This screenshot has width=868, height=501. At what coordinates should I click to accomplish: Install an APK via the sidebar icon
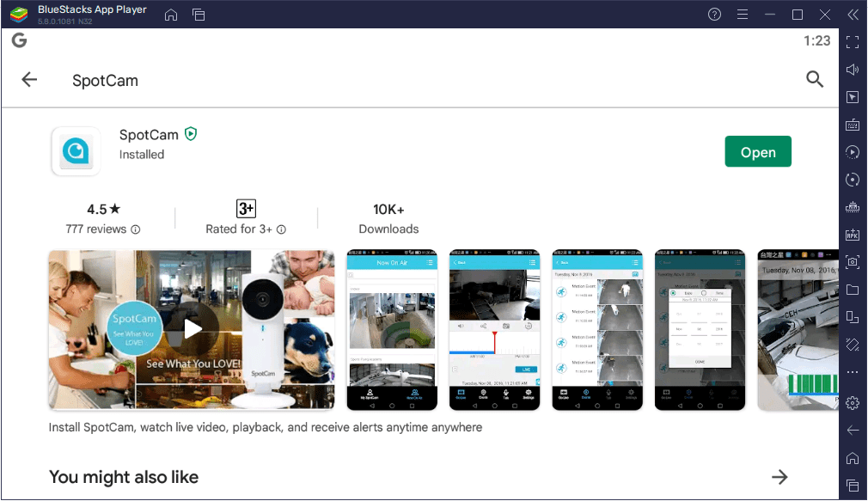pos(853,235)
